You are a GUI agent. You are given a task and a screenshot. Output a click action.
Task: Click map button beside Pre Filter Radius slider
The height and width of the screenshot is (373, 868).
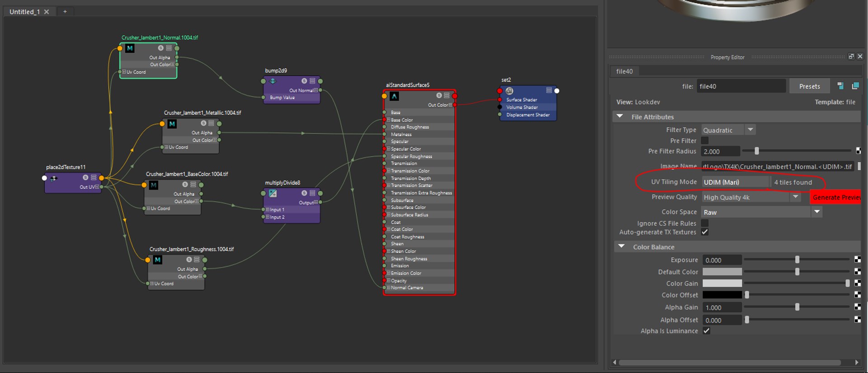(858, 151)
